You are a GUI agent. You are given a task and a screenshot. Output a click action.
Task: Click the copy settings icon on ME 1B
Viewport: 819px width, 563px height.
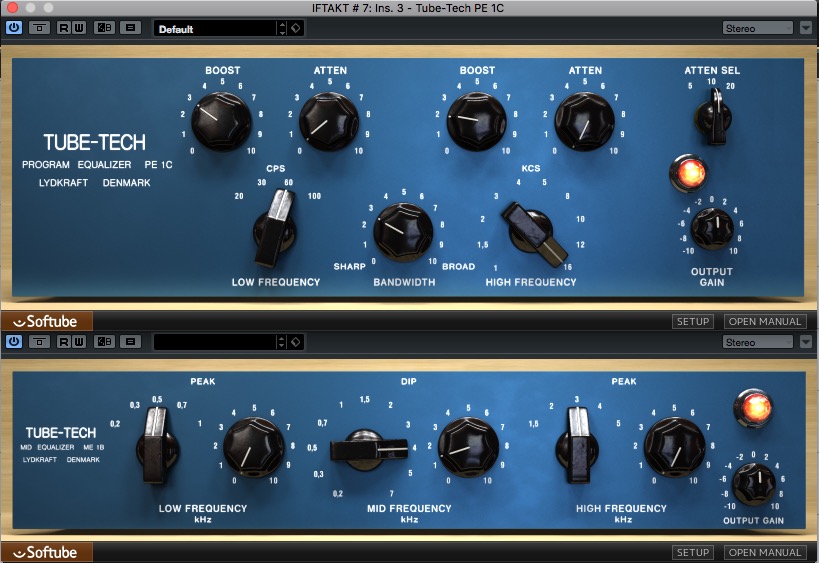point(131,342)
